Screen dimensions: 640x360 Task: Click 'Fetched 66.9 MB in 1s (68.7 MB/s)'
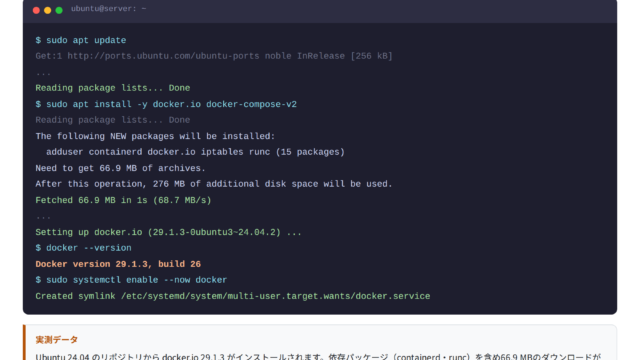(x=123, y=200)
